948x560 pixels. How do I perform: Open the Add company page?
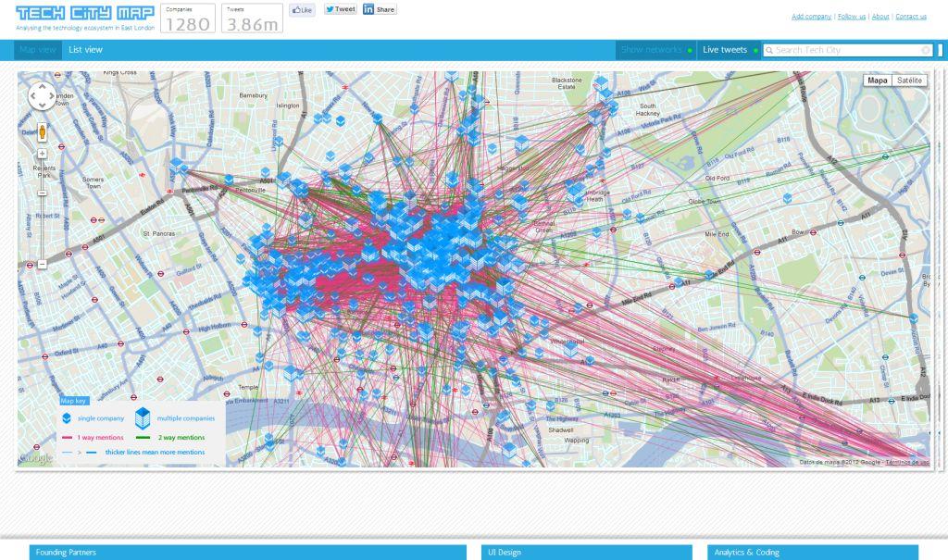pyautogui.click(x=809, y=16)
